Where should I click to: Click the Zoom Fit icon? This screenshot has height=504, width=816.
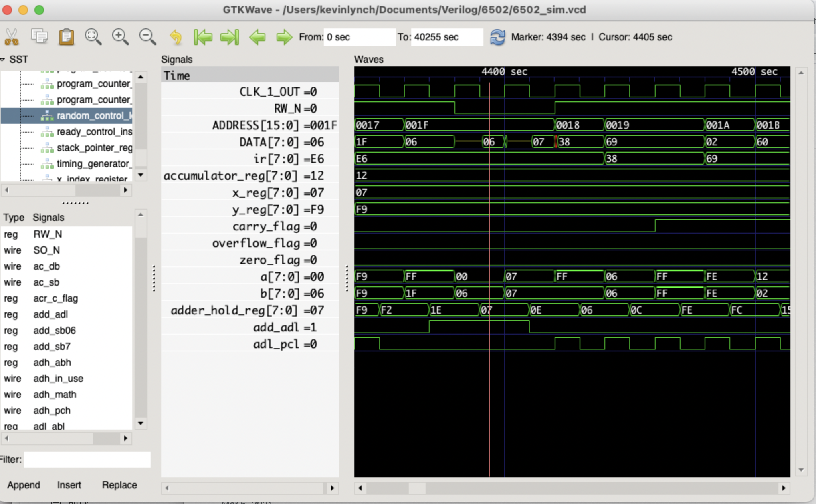(93, 37)
